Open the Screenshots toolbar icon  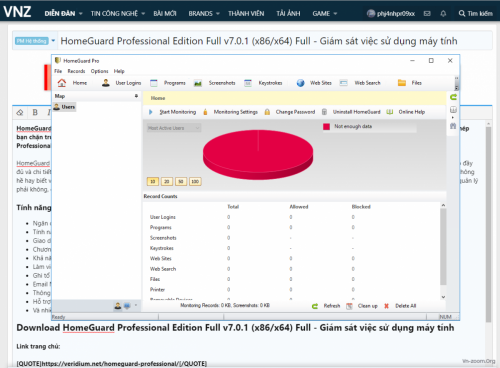[198, 83]
